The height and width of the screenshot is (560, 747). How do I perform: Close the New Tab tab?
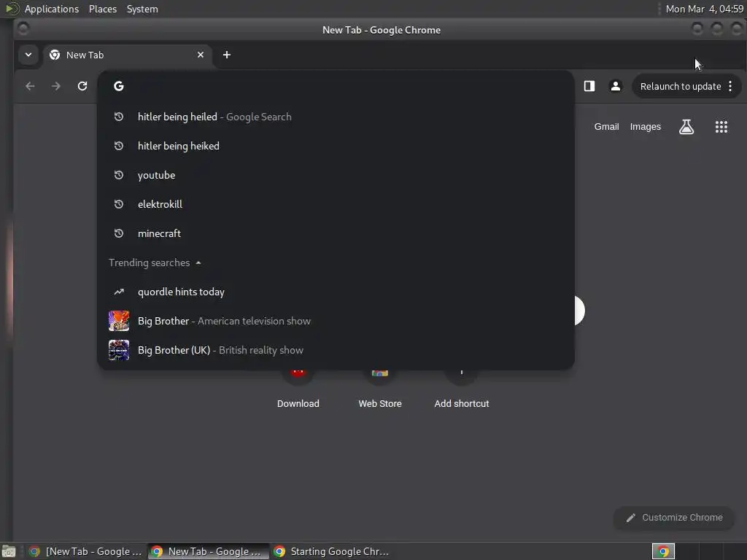pyautogui.click(x=201, y=55)
